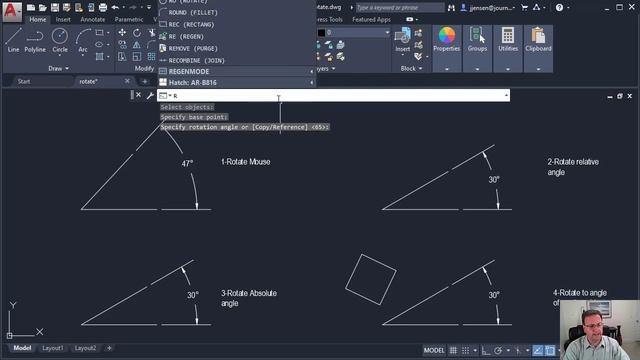This screenshot has height=360, width=640.
Task: Toggle object snap tracking in status bar
Action: 538,350
